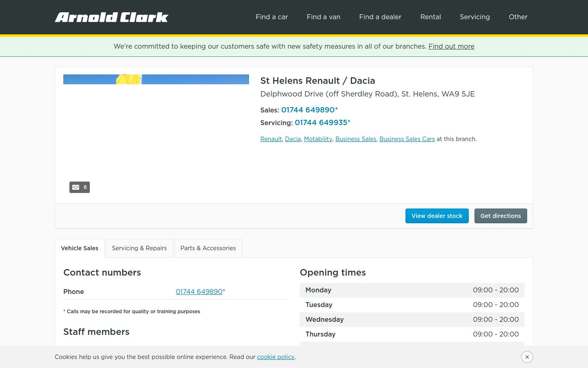The height and width of the screenshot is (368, 588).
Task: Open the Dacia brand link
Action: click(293, 139)
